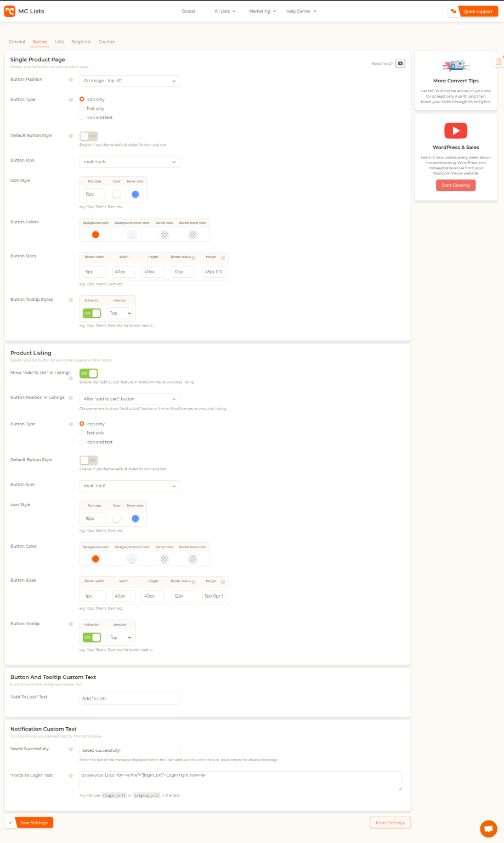Screen dimensions: 504x843
Task: Click the More Convert Tips illustration
Action: pyautogui.click(x=456, y=66)
